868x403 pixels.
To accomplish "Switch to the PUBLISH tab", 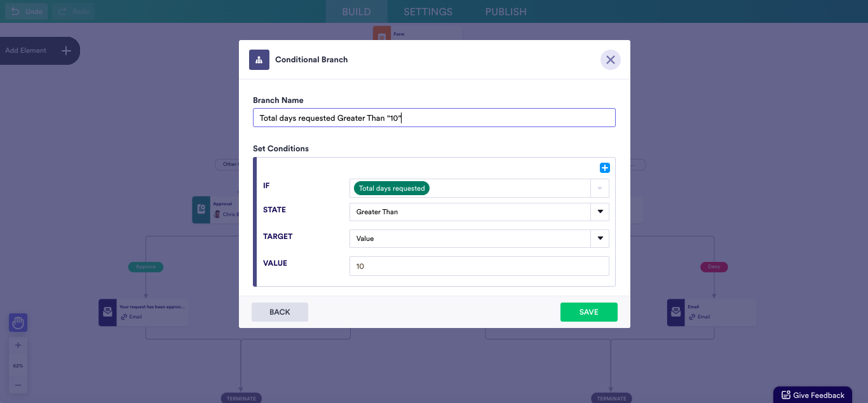I will pos(506,11).
